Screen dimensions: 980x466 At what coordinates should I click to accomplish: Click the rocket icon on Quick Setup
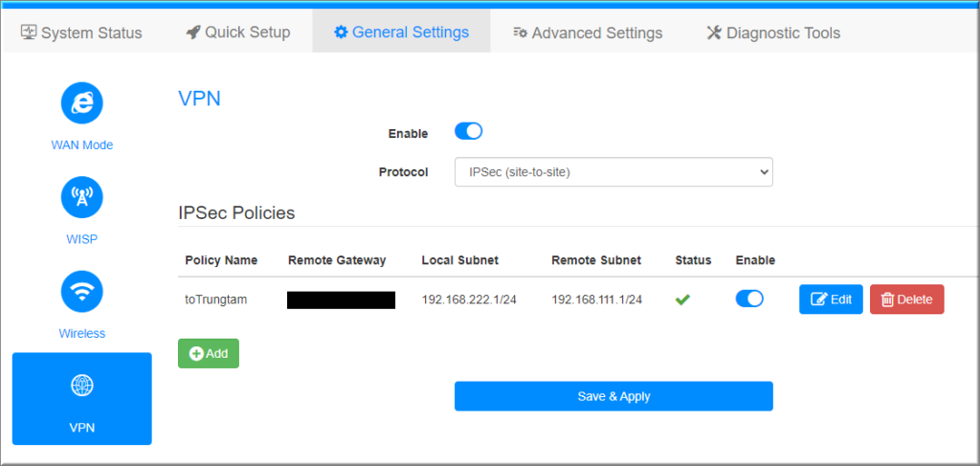pos(193,33)
